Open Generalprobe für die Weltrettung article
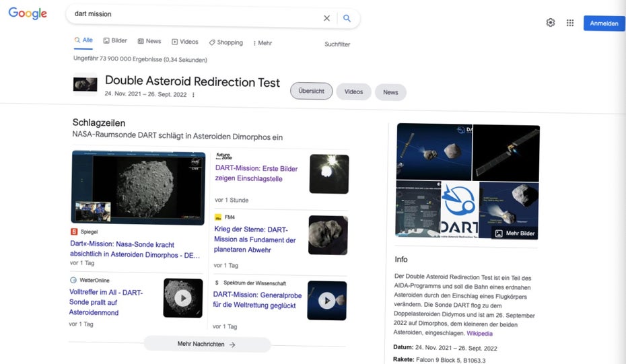The image size is (626, 364). [257, 300]
